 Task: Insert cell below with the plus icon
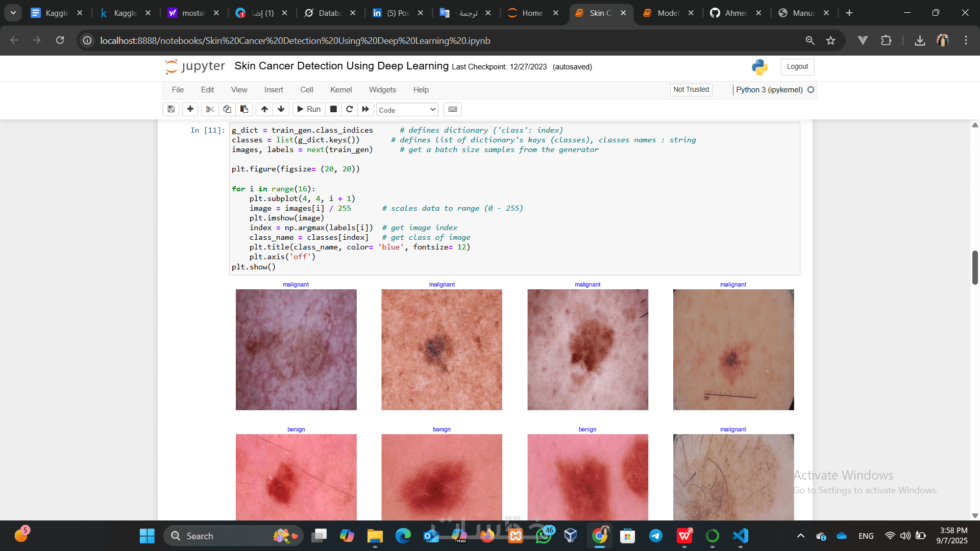(190, 109)
